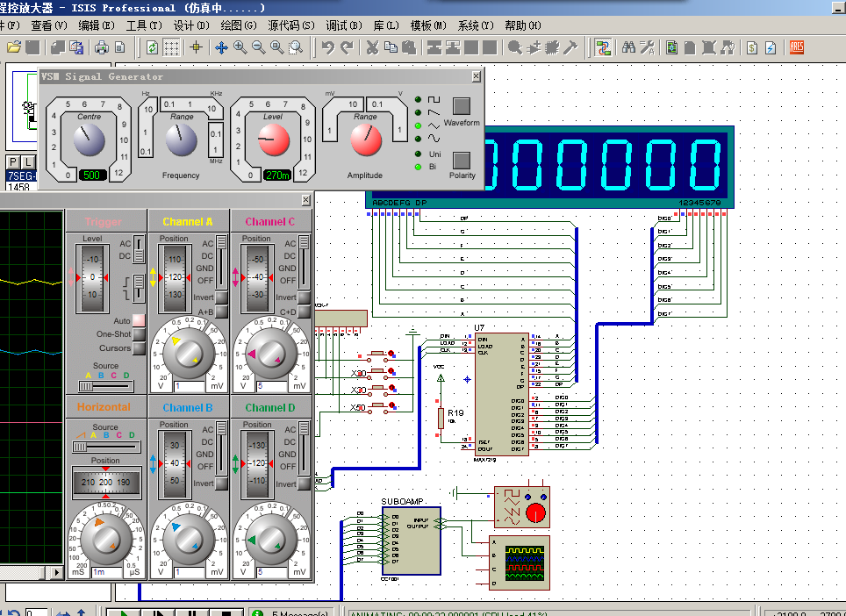
Task: Select the 7SEG device in parts list
Action: [x=22, y=175]
